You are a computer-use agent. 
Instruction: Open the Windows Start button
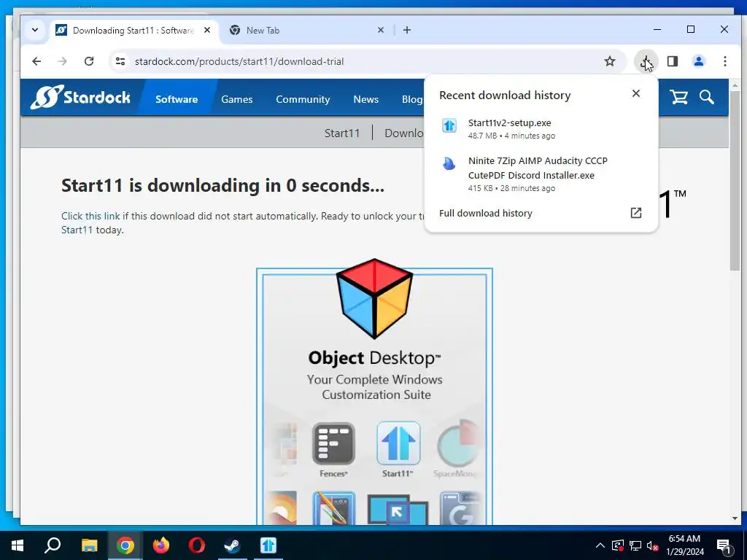click(x=18, y=545)
